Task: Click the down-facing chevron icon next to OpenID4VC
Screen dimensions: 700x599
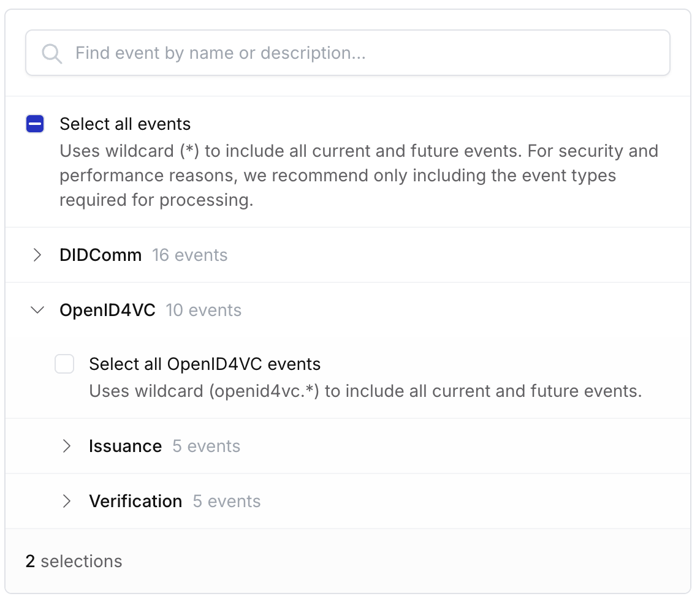Action: click(x=37, y=310)
